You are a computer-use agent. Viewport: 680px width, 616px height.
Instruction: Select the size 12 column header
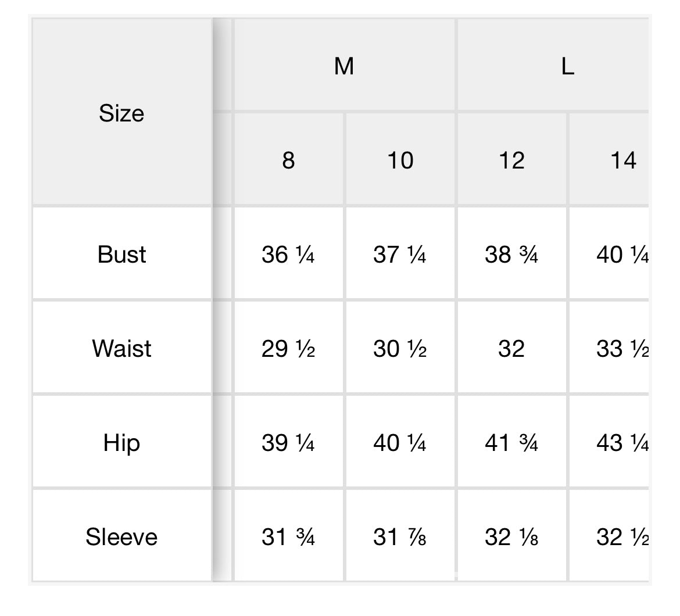click(511, 160)
